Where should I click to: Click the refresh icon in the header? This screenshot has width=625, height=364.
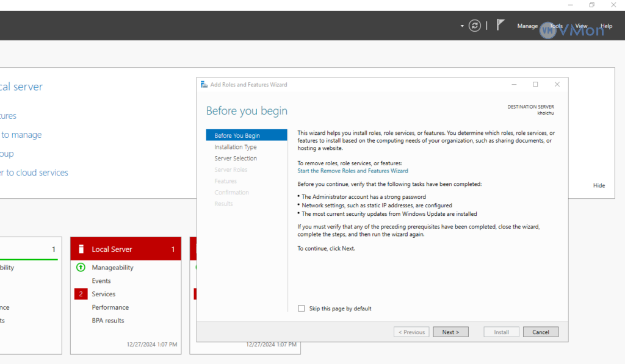(474, 26)
